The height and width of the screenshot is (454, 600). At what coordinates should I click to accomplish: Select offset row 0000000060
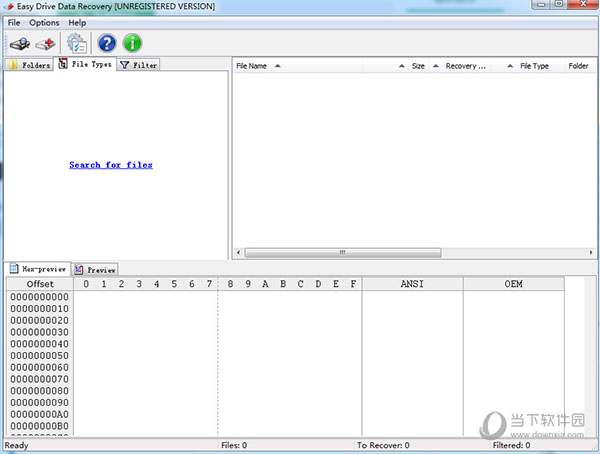coord(40,367)
